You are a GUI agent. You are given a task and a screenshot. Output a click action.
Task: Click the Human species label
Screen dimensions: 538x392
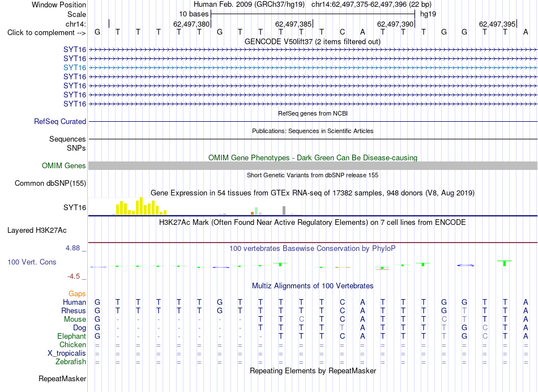[x=74, y=302]
